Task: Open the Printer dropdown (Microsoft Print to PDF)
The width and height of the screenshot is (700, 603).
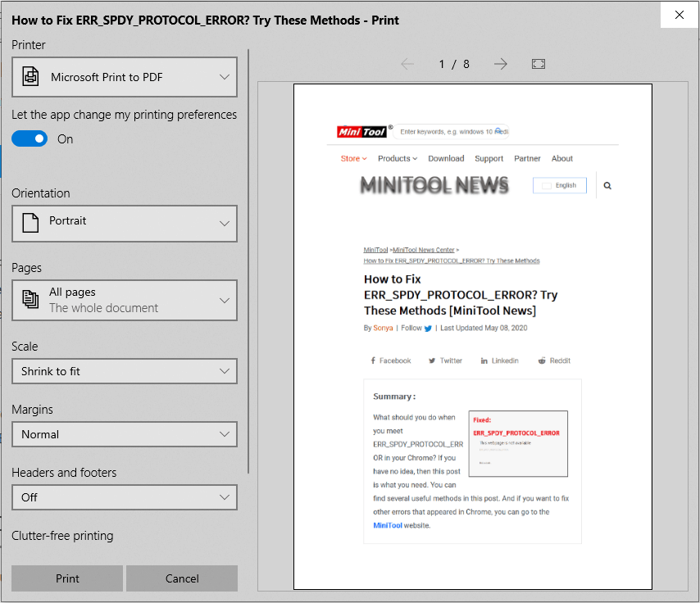Action: (125, 77)
